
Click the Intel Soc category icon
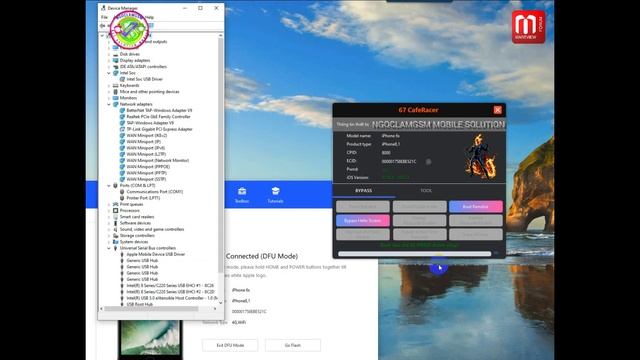(x=116, y=73)
